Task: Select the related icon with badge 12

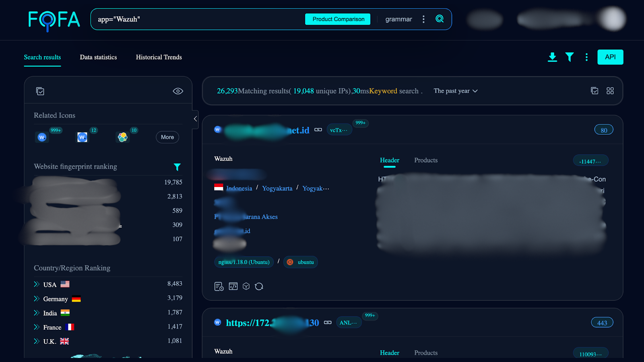Action: [x=82, y=137]
